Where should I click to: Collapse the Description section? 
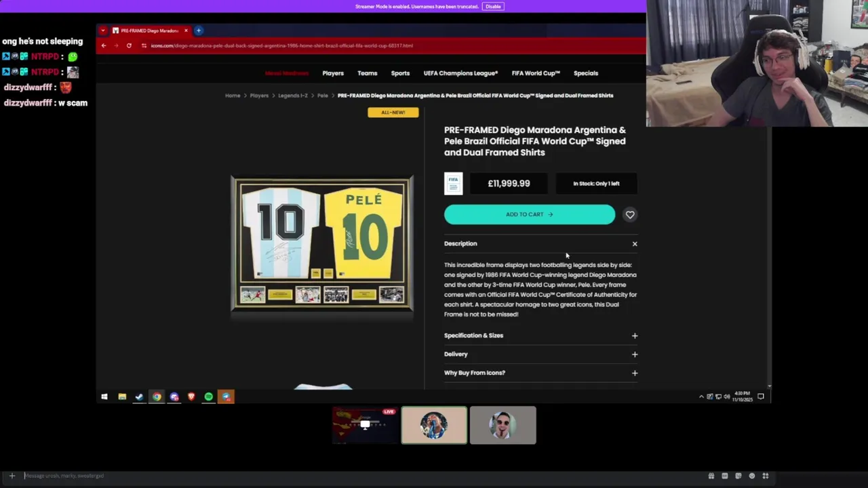coord(635,244)
